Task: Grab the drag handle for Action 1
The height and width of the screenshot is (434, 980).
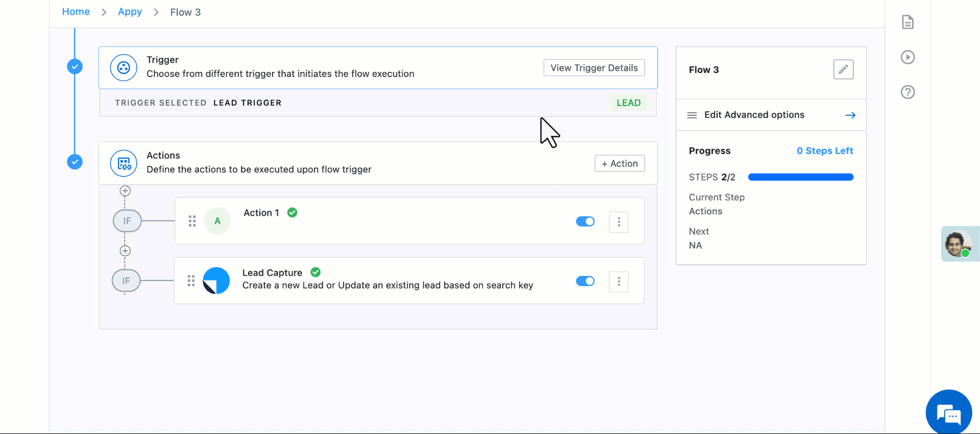Action: coord(192,221)
